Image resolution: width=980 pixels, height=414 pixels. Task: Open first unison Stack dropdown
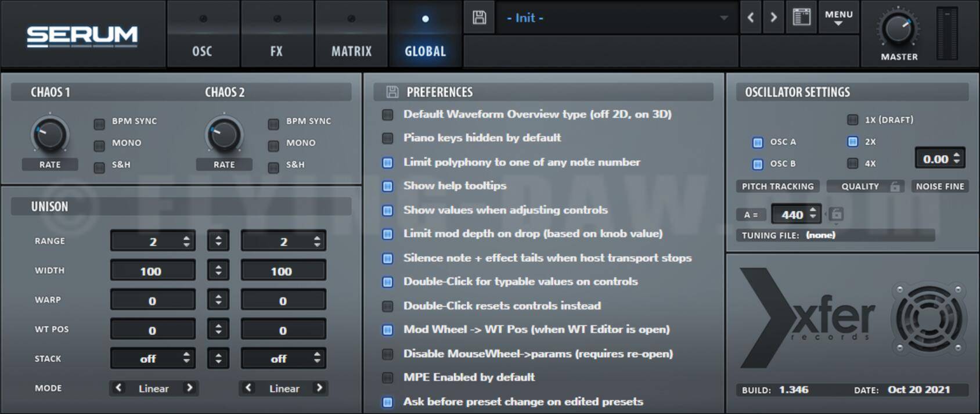153,358
